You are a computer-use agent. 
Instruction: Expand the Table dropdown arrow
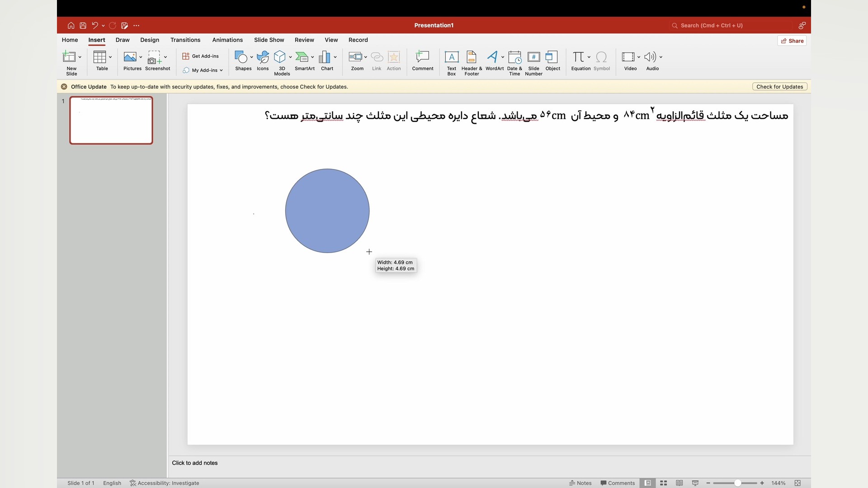[x=110, y=57]
